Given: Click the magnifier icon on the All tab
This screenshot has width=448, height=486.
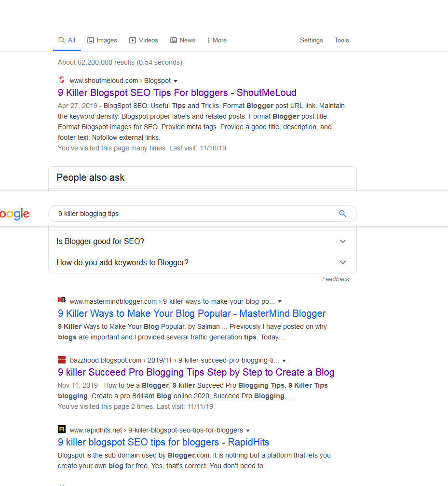Looking at the screenshot, I should pos(61,40).
